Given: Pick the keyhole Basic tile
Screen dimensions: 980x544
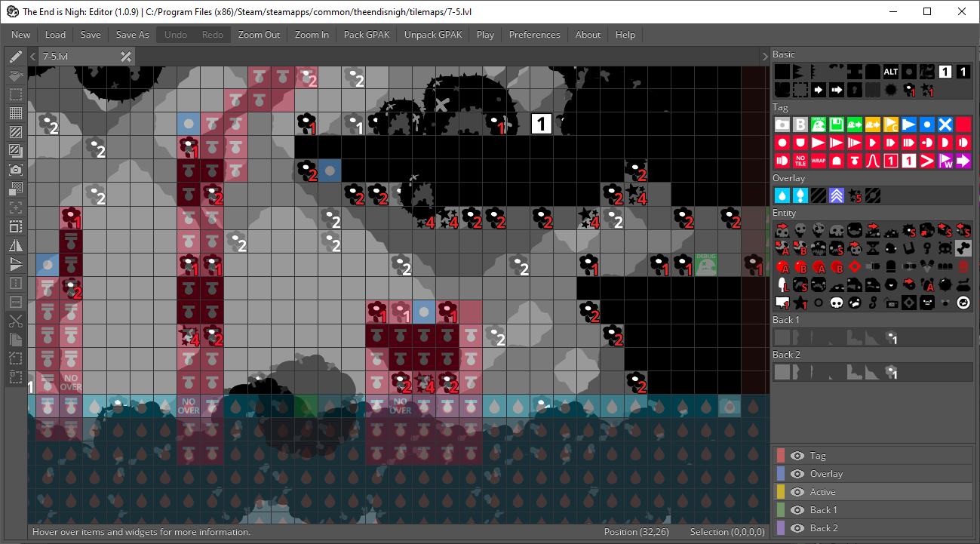Looking at the screenshot, I should click(855, 90).
